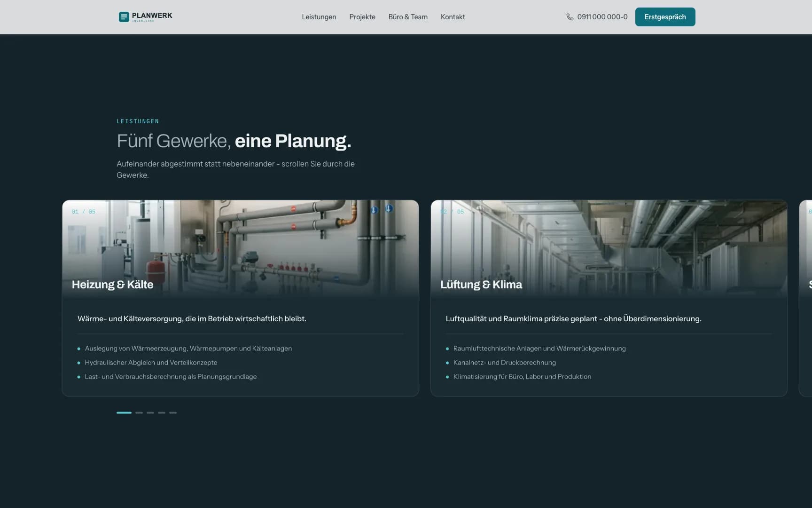Viewport: 812px width, 508px height.
Task: Click the Planwerk logo icon
Action: coord(124,17)
